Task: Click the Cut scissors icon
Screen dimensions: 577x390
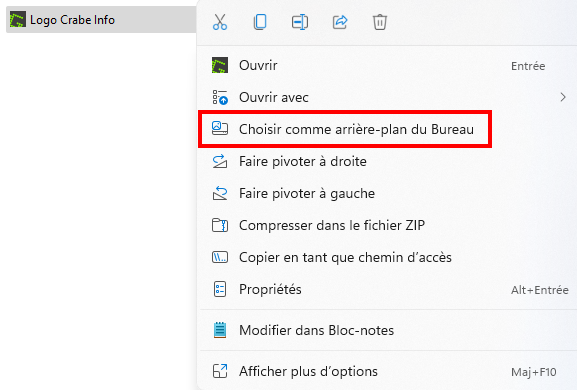Action: (220, 22)
